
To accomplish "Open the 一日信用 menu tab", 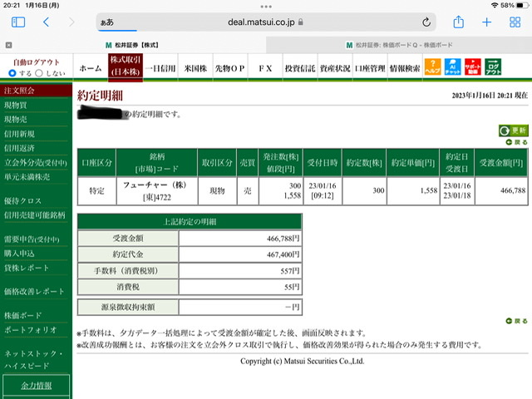I will pyautogui.click(x=160, y=68).
